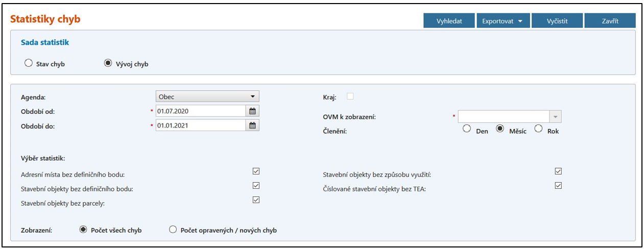Viewport: 644px width, 249px height.
Task: Uncheck Stavební objekty bez parcely
Action: [256, 200]
